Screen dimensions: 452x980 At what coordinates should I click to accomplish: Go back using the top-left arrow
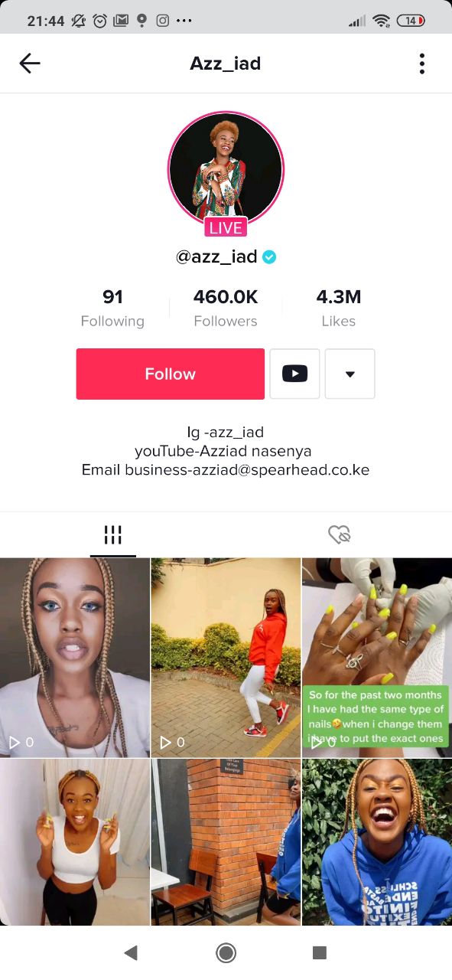[30, 64]
